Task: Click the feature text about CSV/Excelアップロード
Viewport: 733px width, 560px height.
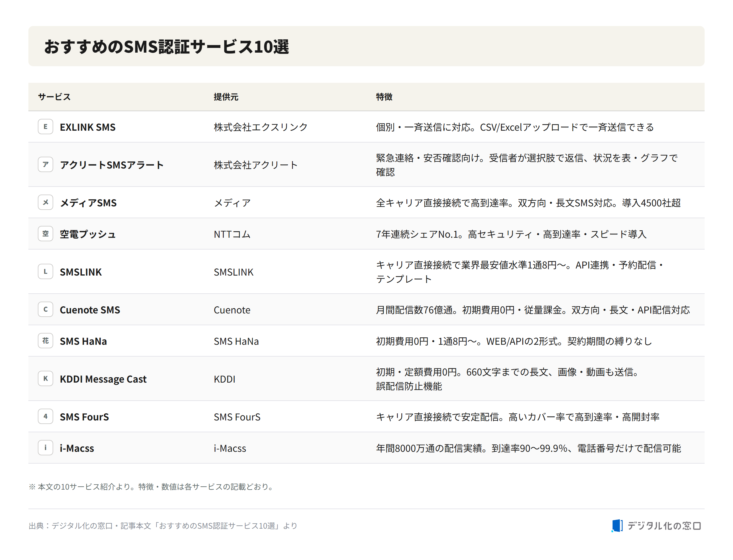Action: click(x=515, y=127)
